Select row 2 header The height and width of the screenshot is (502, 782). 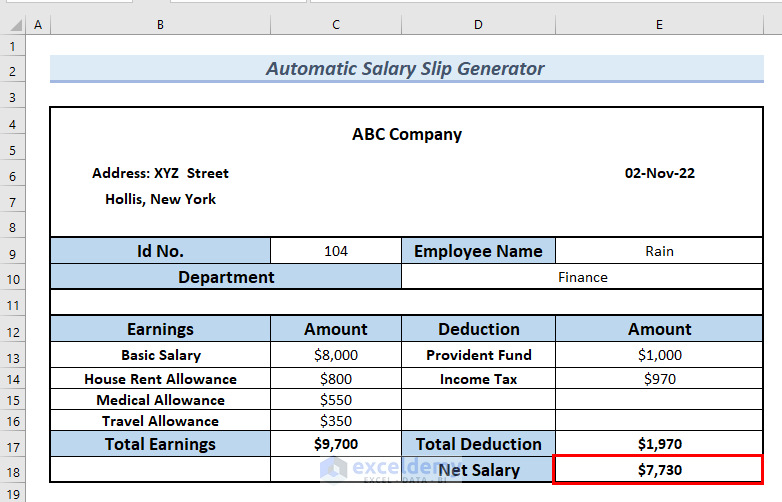(12, 71)
